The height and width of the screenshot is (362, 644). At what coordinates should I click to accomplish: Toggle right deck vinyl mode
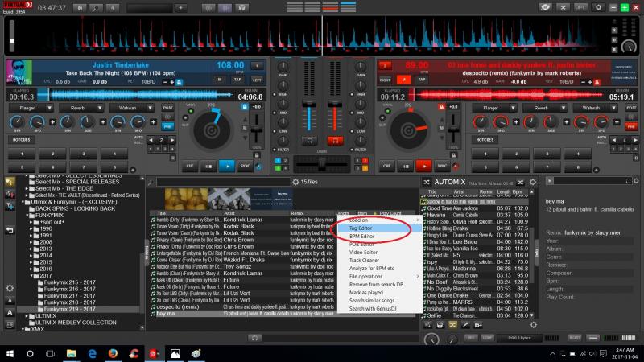click(387, 111)
